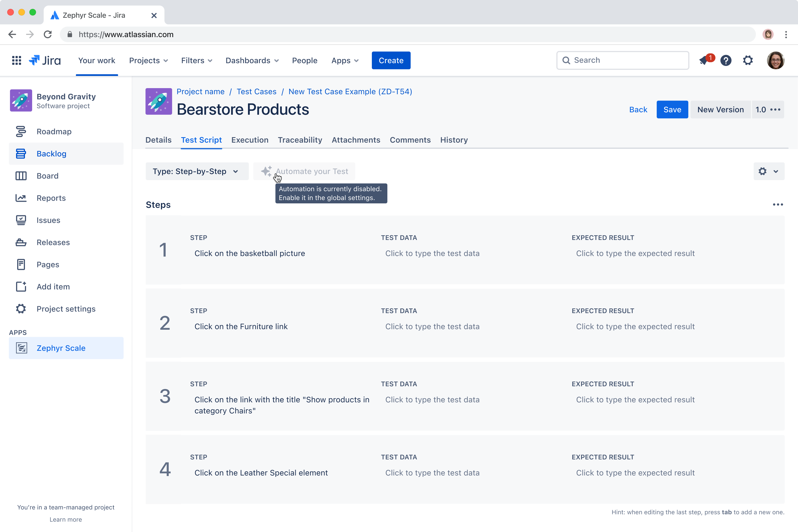The image size is (798, 532).
Task: Switch to the Traceability tab
Action: (300, 140)
